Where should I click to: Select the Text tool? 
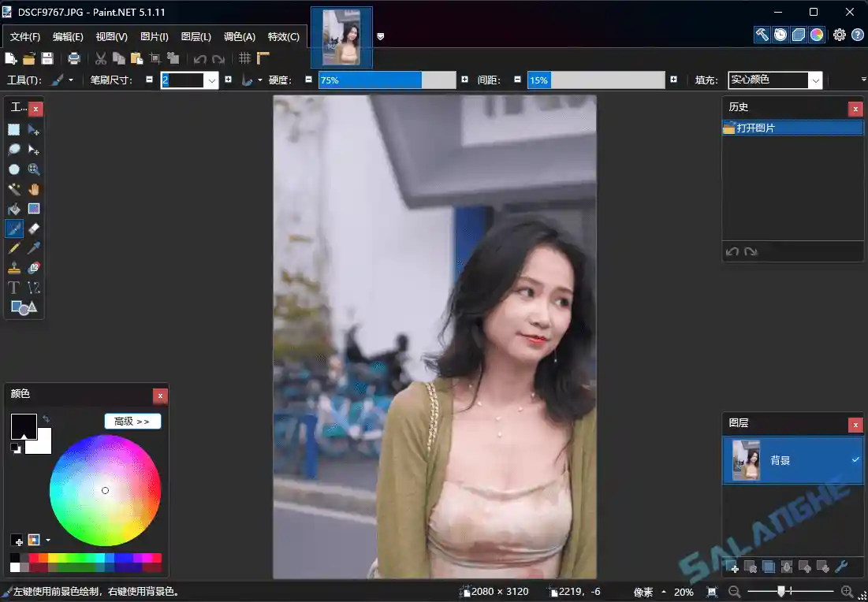tap(13, 288)
